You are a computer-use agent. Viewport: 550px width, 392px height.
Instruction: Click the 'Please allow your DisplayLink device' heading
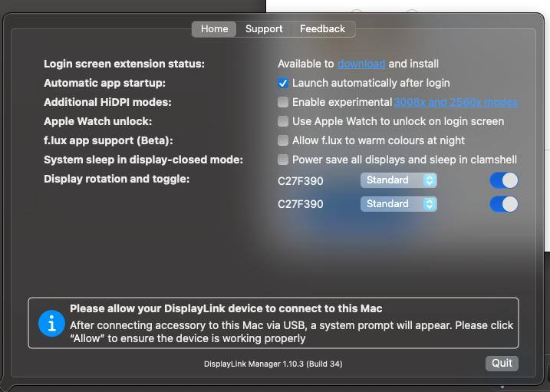click(226, 308)
